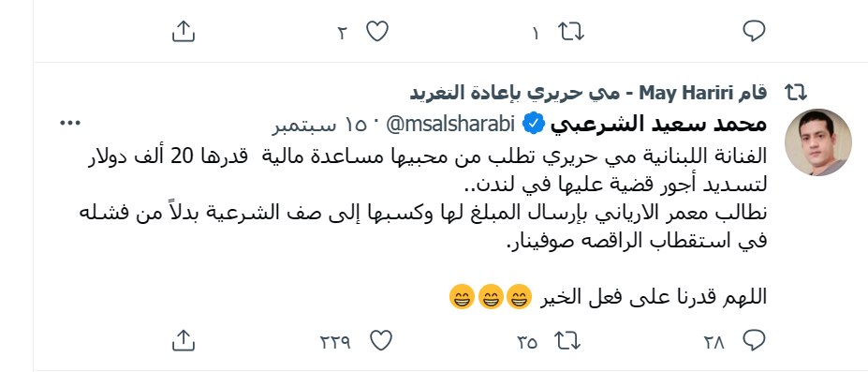Click the 229 likes count
The height and width of the screenshot is (372, 868).
[x=335, y=342]
